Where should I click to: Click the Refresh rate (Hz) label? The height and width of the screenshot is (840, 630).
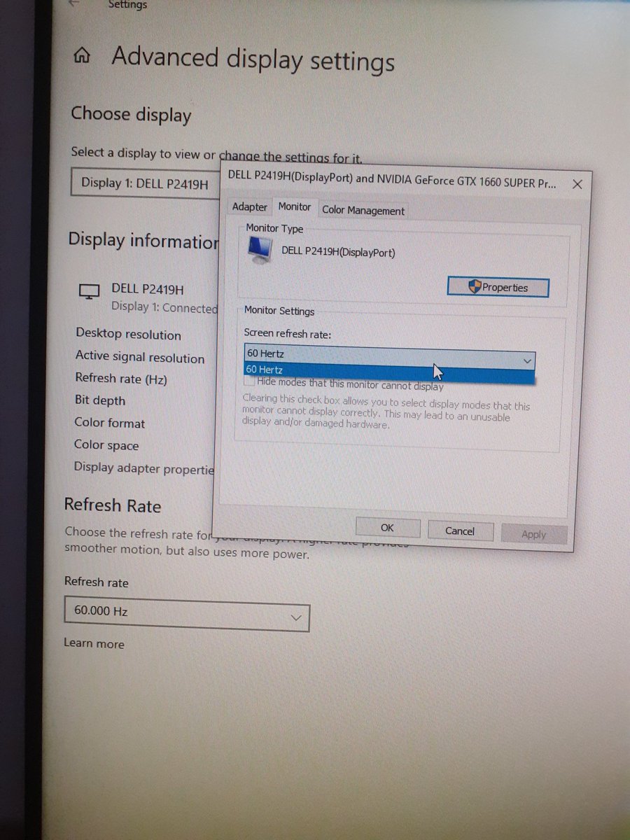121,379
